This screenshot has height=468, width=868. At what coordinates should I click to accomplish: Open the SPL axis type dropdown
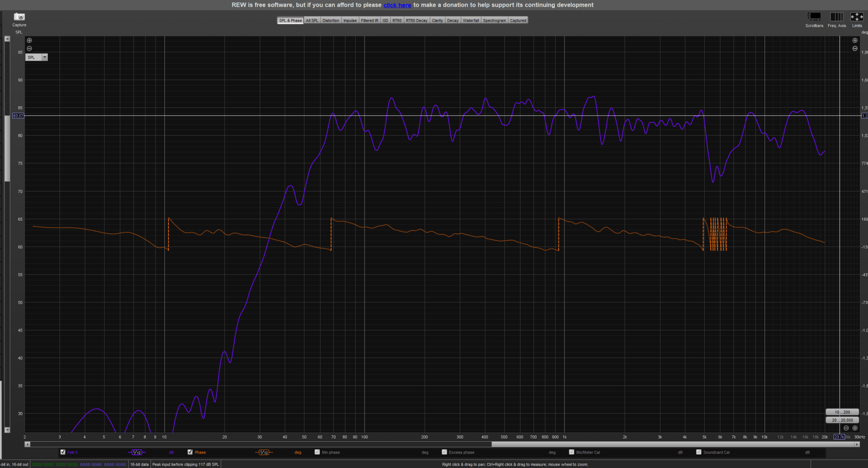tap(36, 57)
